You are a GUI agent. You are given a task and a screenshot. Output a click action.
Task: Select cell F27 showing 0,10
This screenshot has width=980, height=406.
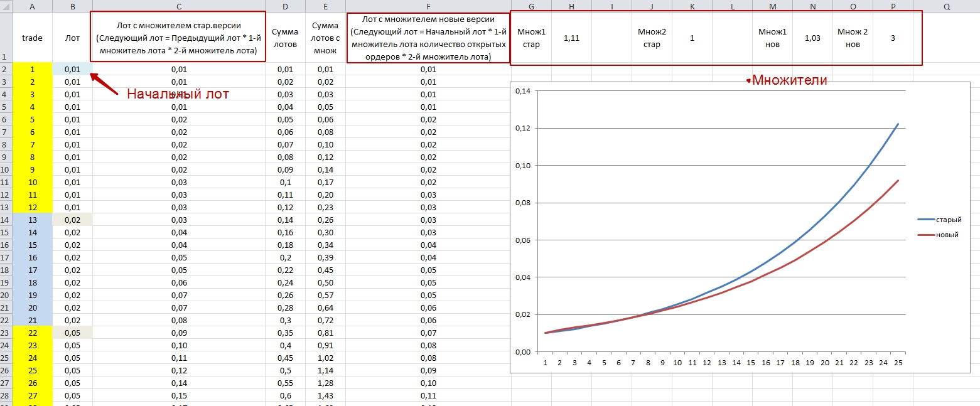click(428, 383)
